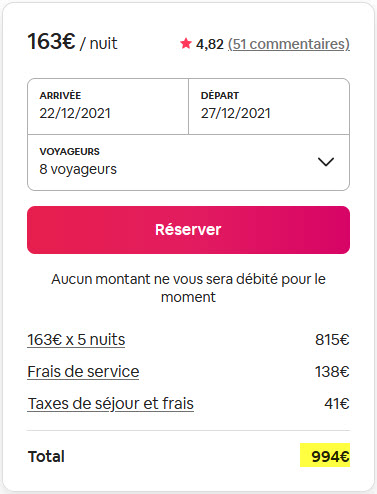Image resolution: width=377 pixels, height=494 pixels.
Task: Click the Total label
Action: [x=46, y=456]
